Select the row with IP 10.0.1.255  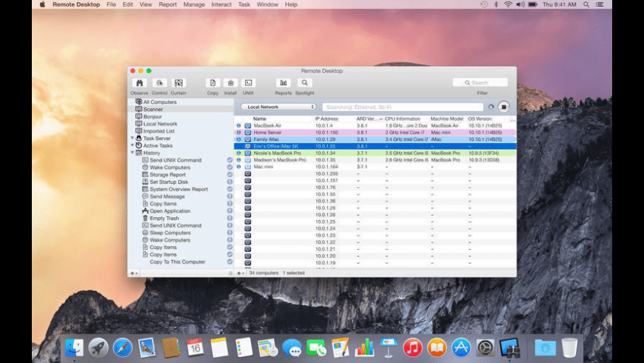[x=375, y=174]
